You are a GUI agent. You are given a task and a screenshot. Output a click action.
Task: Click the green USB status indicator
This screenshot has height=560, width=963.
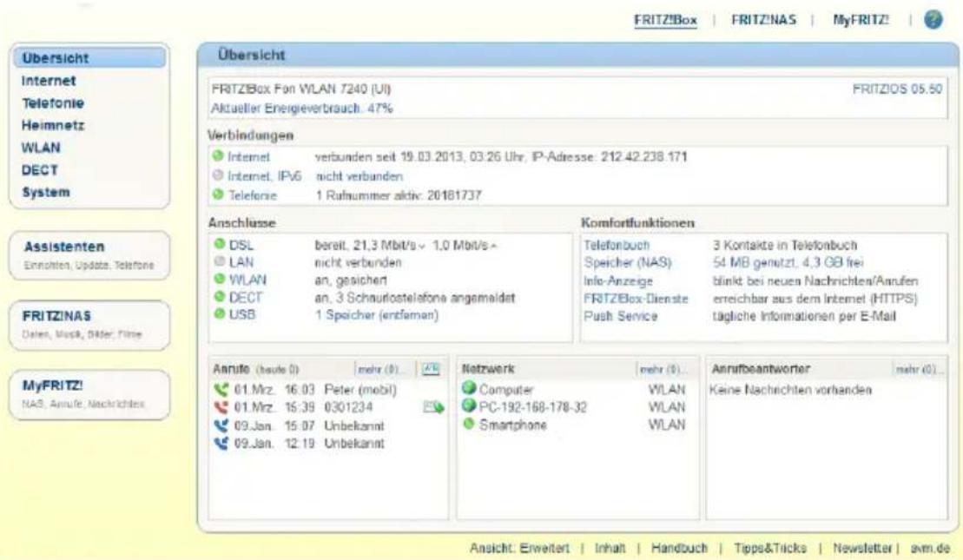click(219, 313)
